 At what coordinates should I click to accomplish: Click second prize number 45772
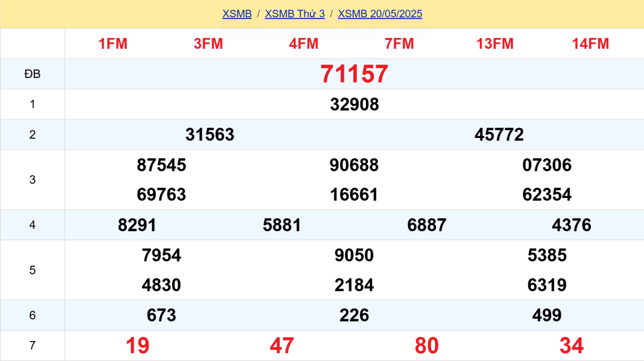[x=499, y=135]
